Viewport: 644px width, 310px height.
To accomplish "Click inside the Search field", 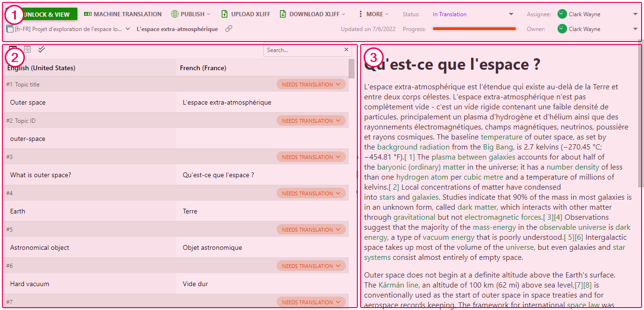I will coord(301,49).
